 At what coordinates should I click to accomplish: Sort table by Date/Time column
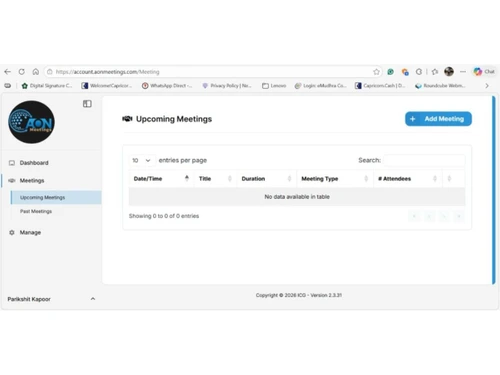tap(161, 179)
